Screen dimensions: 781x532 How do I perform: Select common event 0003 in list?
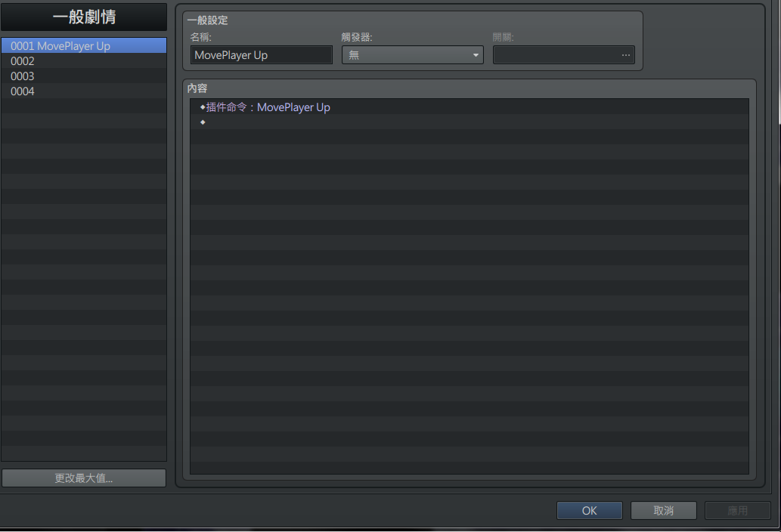(84, 76)
